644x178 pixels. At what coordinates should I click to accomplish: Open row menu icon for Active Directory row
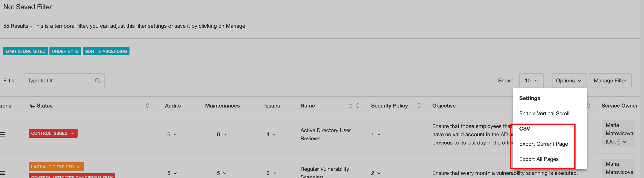[2, 134]
